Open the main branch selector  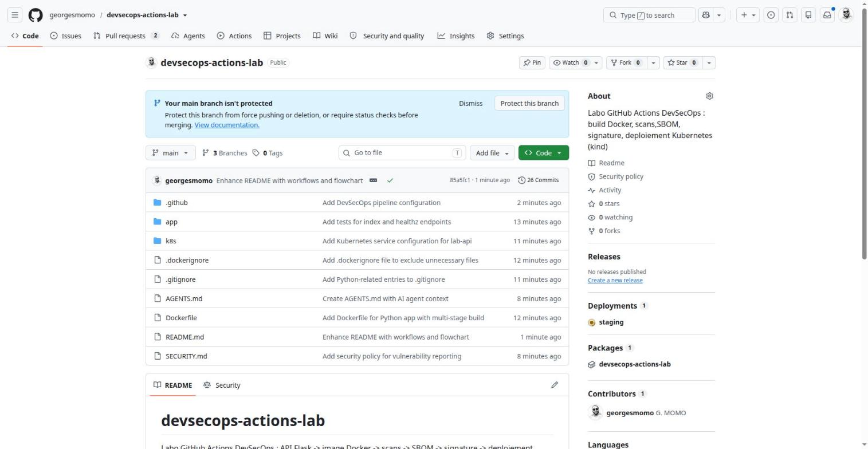tap(171, 153)
